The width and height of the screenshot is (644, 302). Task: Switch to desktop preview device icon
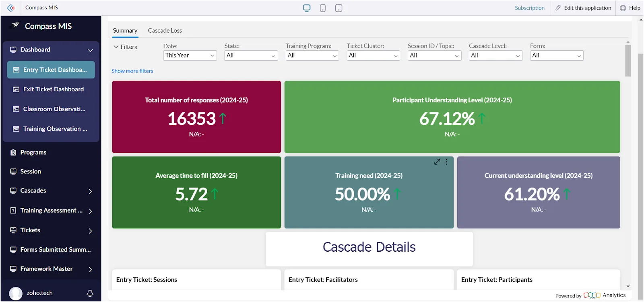click(307, 8)
